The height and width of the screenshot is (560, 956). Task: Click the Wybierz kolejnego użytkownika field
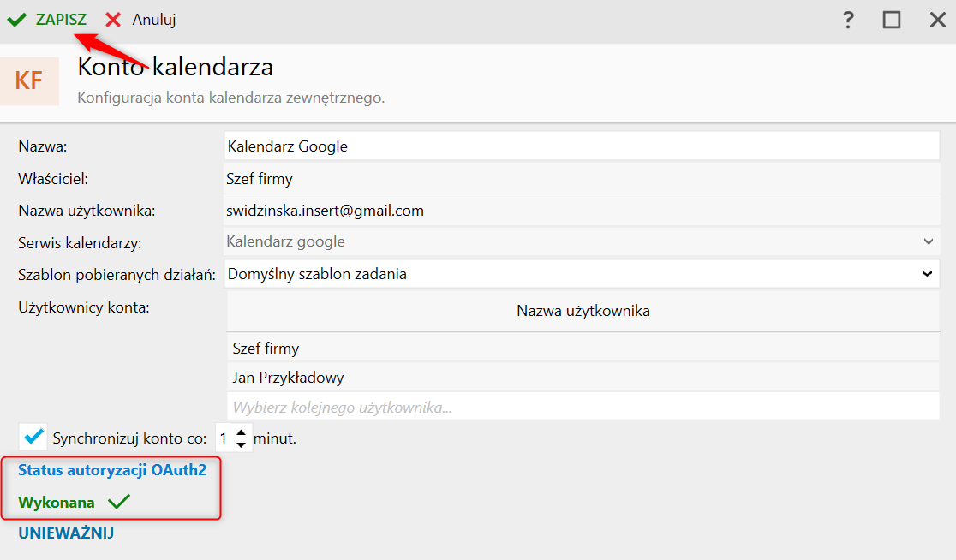(583, 407)
